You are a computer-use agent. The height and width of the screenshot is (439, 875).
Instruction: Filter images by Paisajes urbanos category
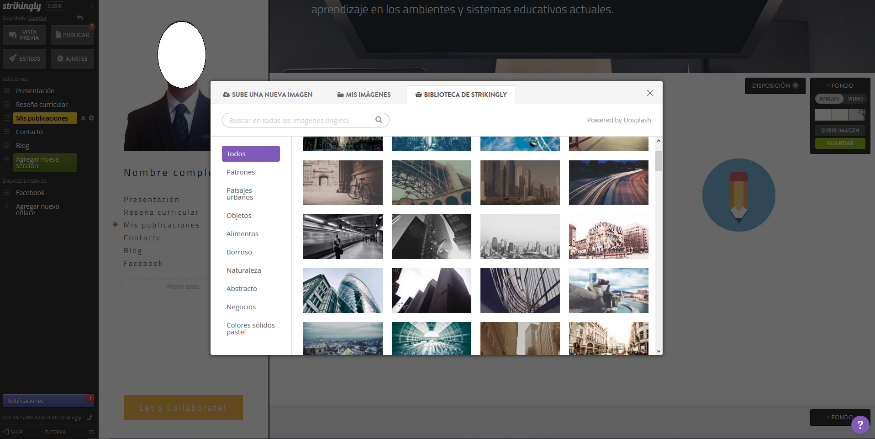coord(239,193)
